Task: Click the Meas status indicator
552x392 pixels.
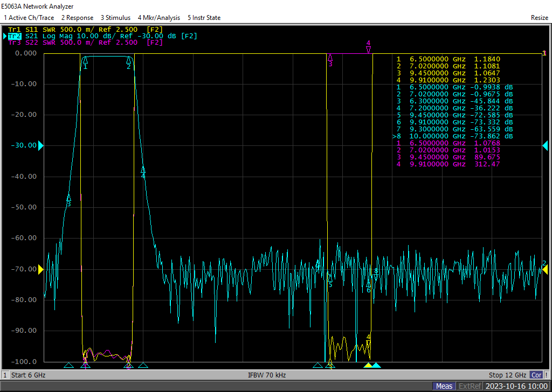Action: click(x=444, y=386)
